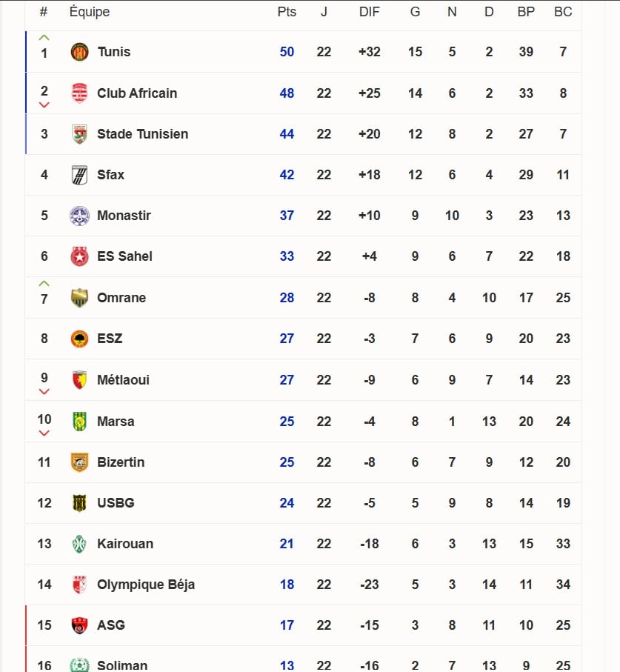The width and height of the screenshot is (620, 672).
Task: Click the Stade Tunisien crest icon
Action: [79, 134]
